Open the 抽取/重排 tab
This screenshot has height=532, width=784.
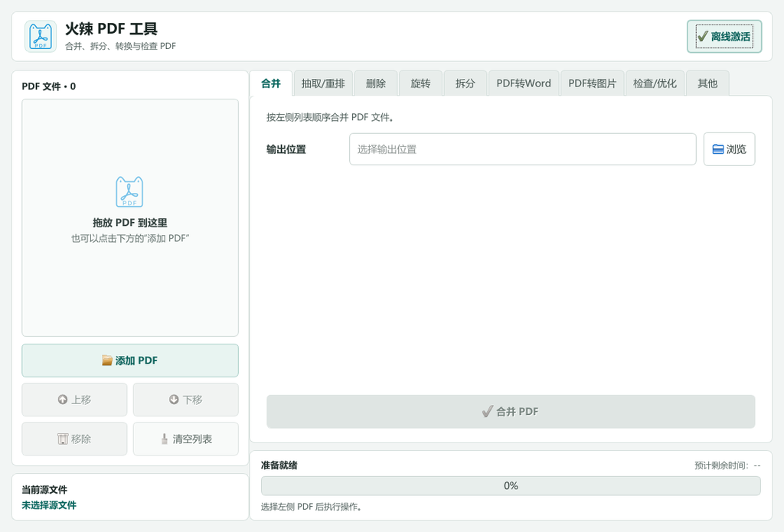point(323,83)
